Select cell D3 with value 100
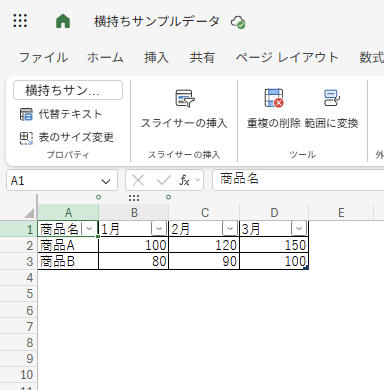This screenshot has width=384, height=390. tap(274, 261)
